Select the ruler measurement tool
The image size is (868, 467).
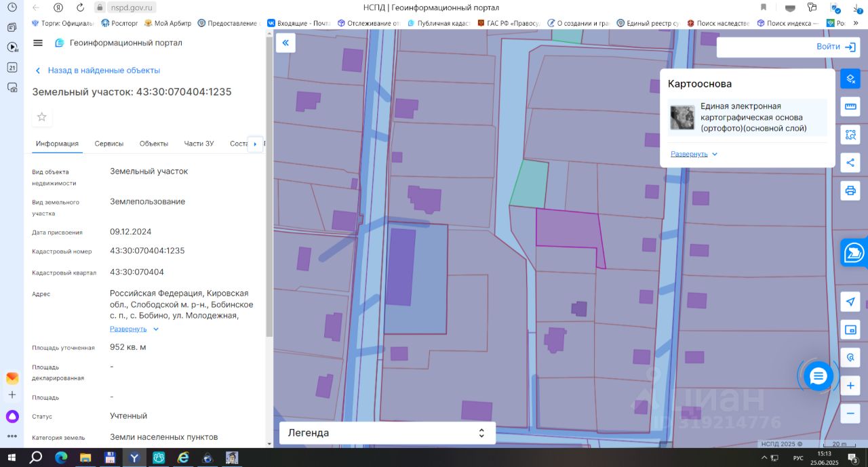click(x=850, y=106)
